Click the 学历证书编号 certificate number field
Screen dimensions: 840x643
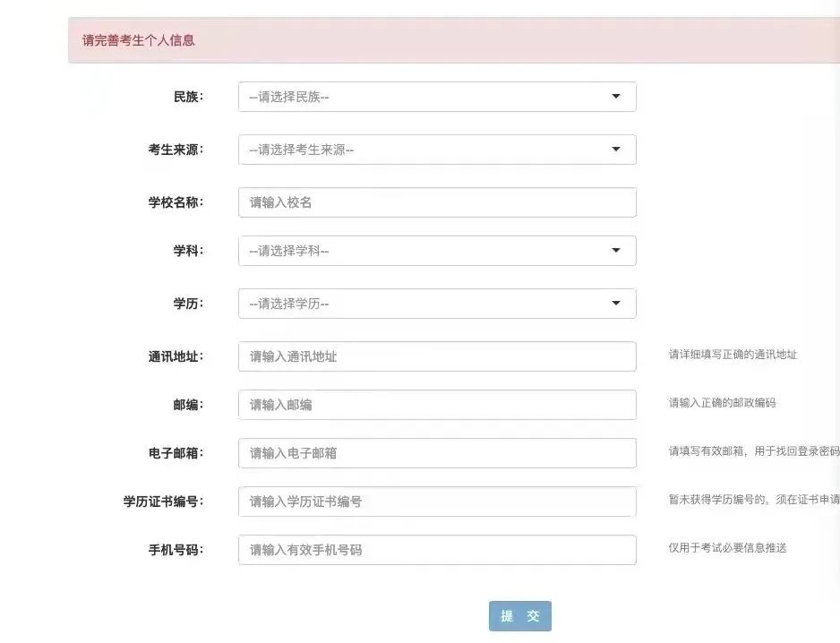click(x=436, y=501)
